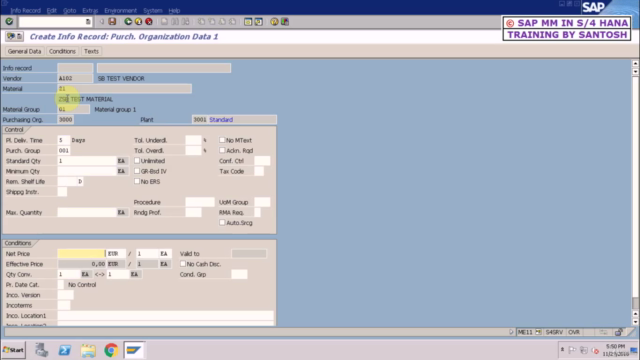Open the File Explorer taskbar icon
This screenshot has height=360, width=640.
point(88,350)
